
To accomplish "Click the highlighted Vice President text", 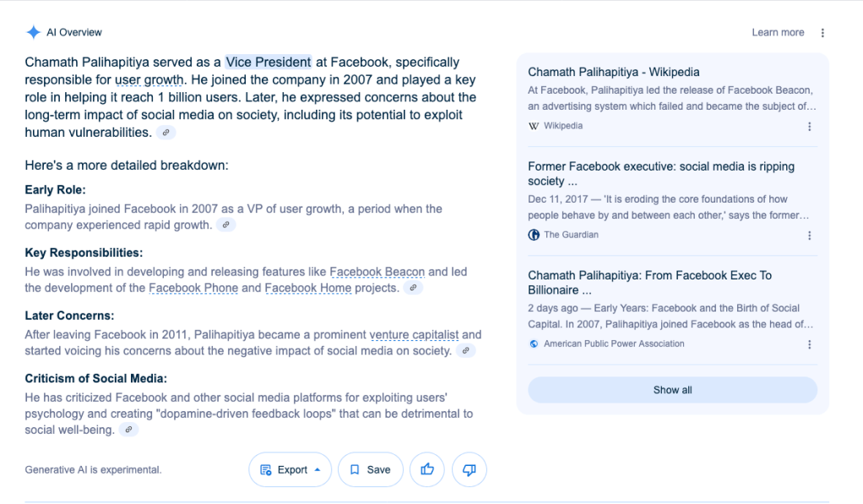I will coord(268,62).
